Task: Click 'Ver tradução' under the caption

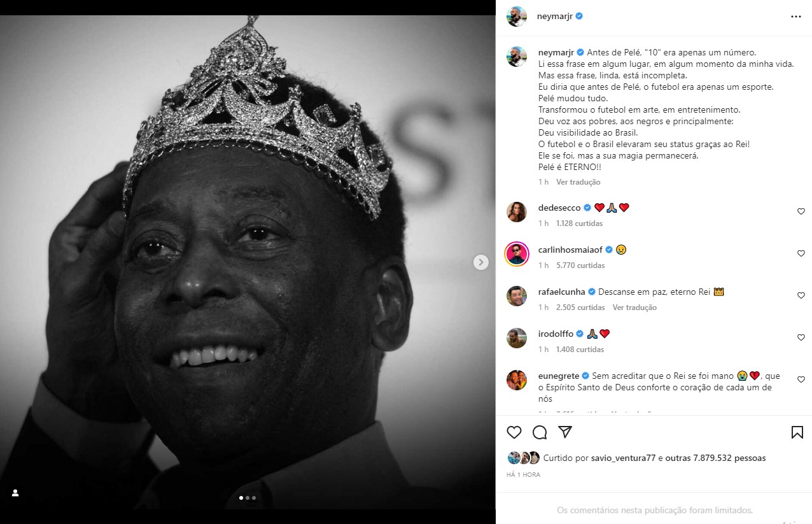Action: [x=578, y=182]
